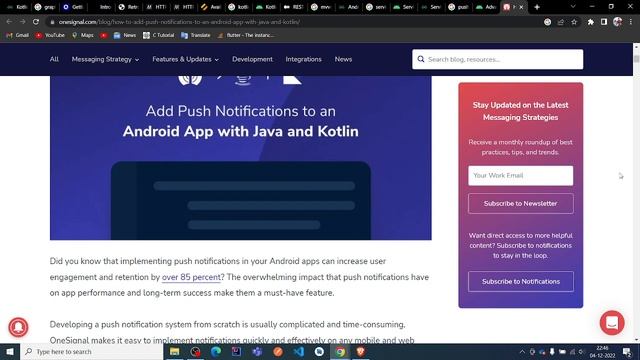
Task: Go to the Development category
Action: click(x=252, y=59)
